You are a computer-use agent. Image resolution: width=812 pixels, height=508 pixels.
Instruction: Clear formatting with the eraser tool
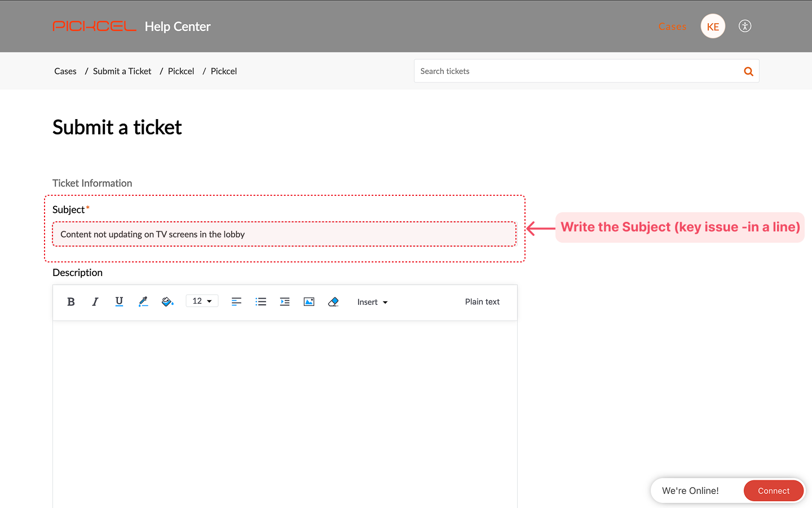click(333, 302)
